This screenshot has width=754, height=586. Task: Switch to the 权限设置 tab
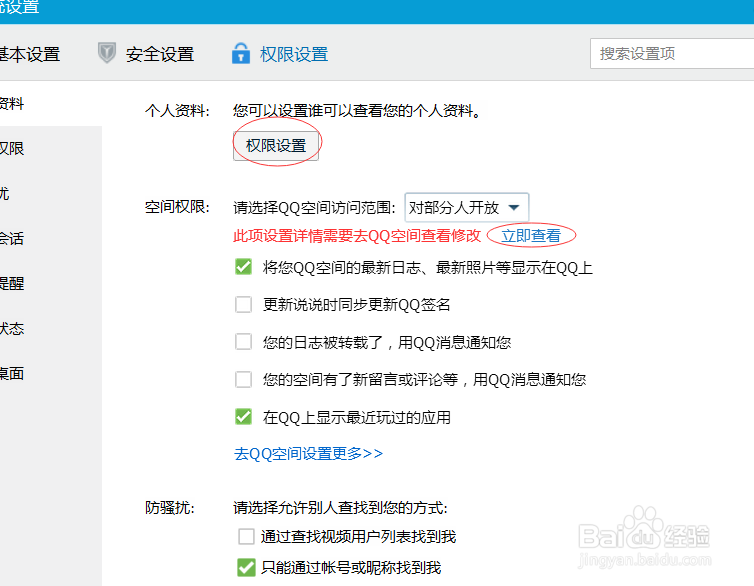[294, 54]
